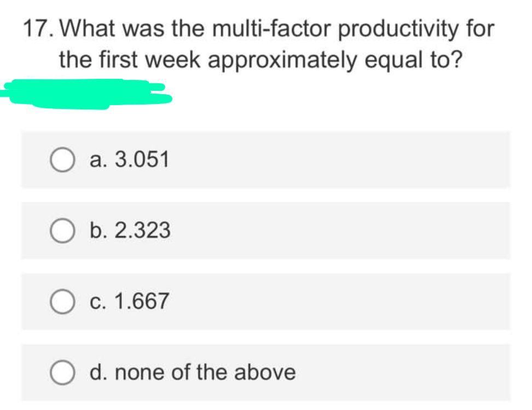Choose option a. 3.051
This screenshot has width=532, height=410.
pyautogui.click(x=129, y=159)
